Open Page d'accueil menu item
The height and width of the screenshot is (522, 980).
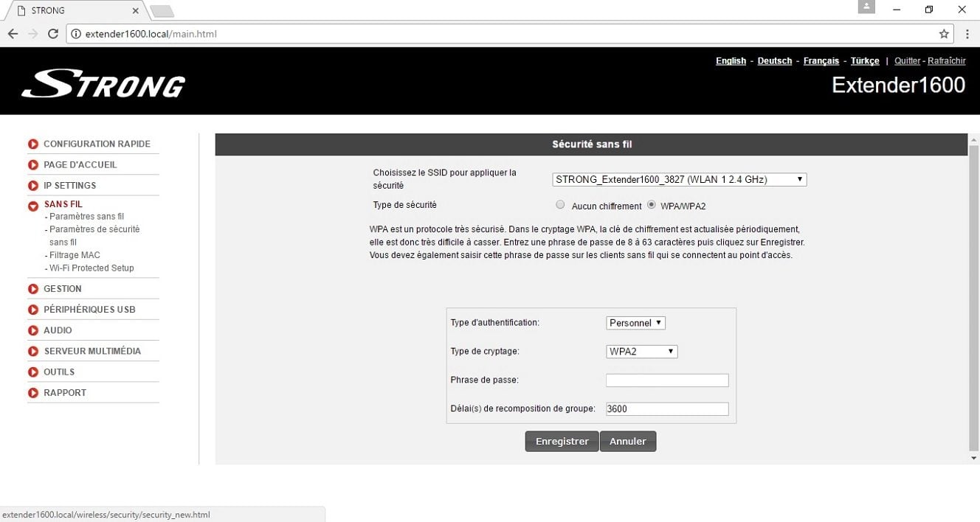point(80,165)
